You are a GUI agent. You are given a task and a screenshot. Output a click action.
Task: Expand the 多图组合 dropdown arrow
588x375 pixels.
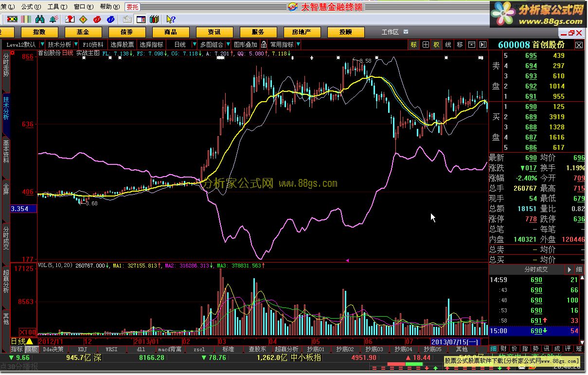[x=228, y=44]
